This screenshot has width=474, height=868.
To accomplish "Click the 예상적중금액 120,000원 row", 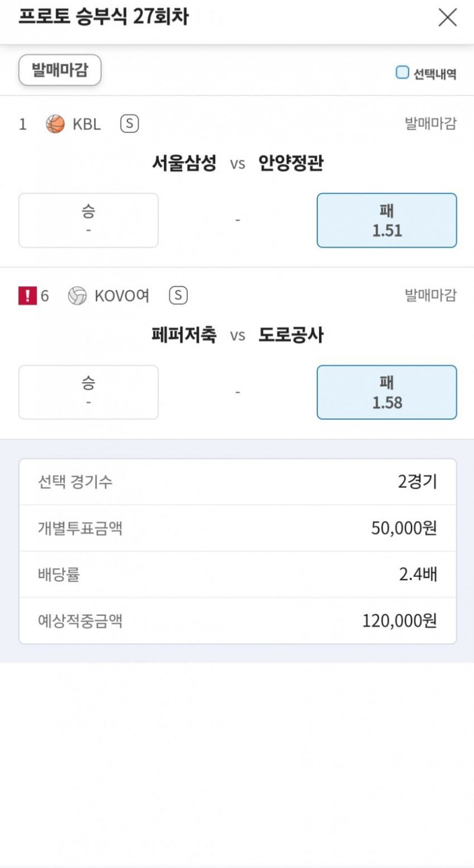I will [x=237, y=620].
